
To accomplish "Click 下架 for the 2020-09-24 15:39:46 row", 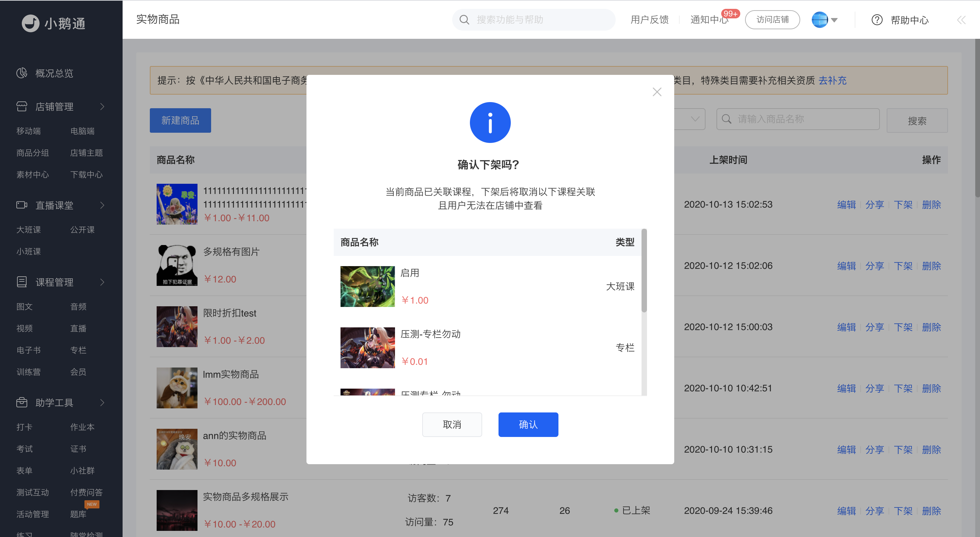I will tap(903, 511).
